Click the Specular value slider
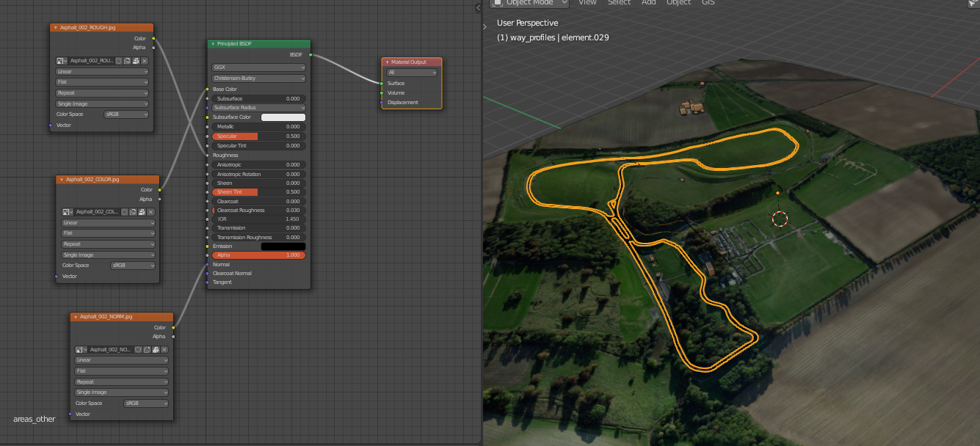Viewport: 980px width, 446px height. [258, 136]
